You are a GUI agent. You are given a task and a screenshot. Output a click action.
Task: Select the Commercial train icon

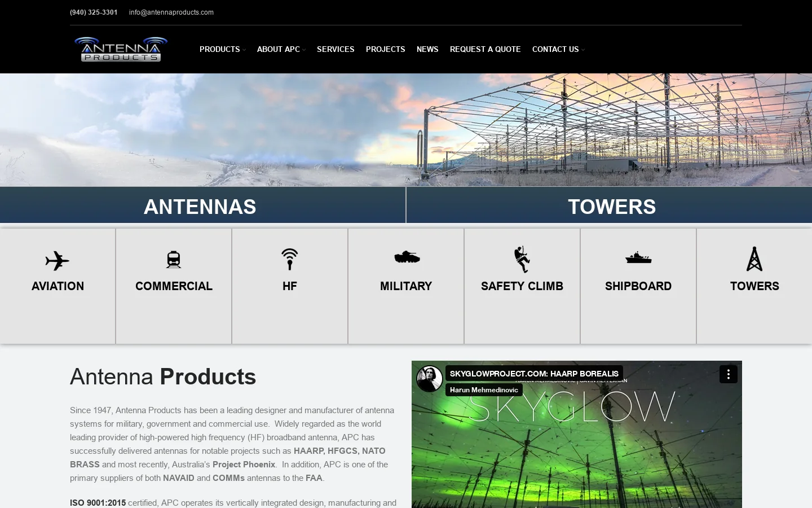coord(174,260)
